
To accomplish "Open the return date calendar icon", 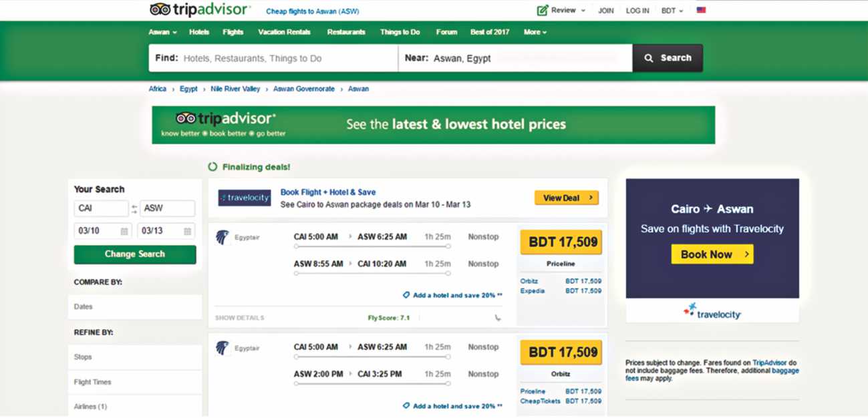I will [188, 231].
